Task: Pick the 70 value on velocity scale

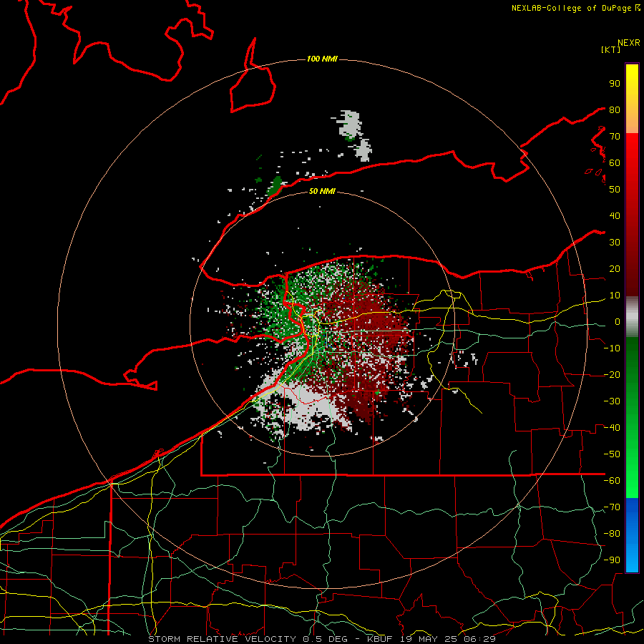Action: click(615, 137)
